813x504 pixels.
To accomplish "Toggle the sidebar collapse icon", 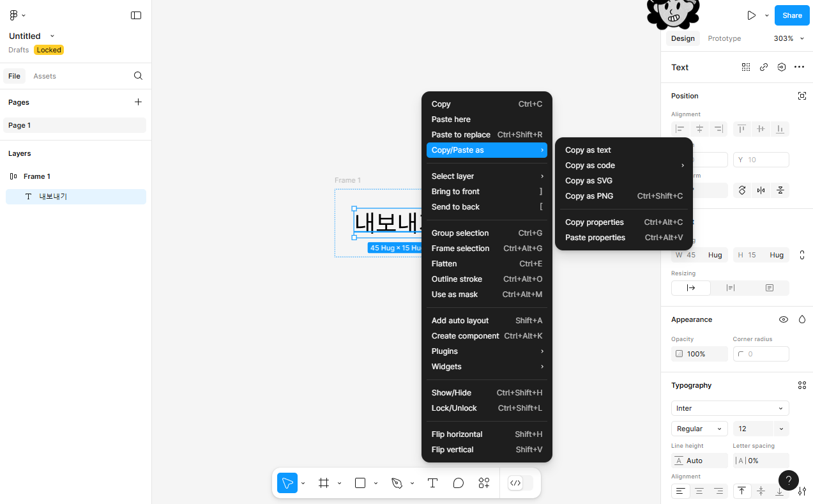I will (136, 15).
